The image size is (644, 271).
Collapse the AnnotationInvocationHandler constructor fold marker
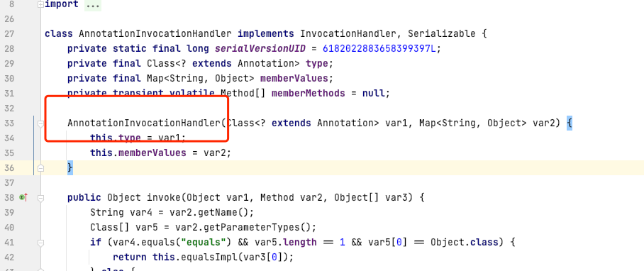click(x=40, y=123)
